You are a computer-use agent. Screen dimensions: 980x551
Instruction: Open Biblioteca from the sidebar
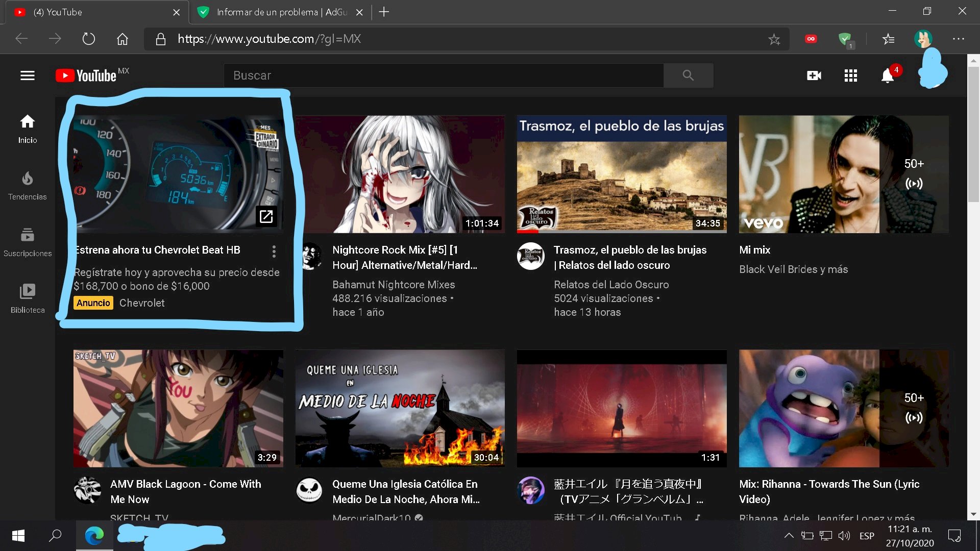pyautogui.click(x=27, y=297)
